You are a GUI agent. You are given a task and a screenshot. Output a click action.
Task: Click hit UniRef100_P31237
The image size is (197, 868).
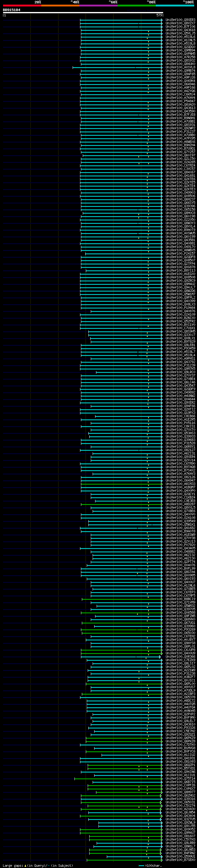pos(180,132)
